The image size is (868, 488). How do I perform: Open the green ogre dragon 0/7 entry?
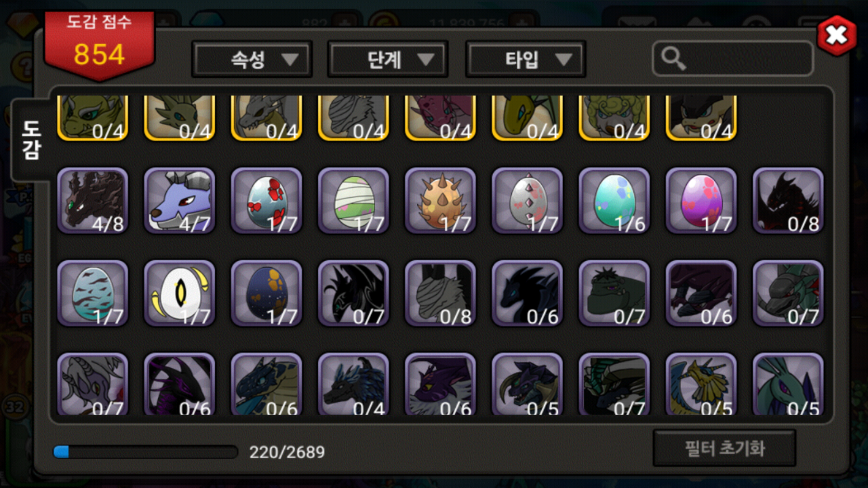pyautogui.click(x=614, y=293)
